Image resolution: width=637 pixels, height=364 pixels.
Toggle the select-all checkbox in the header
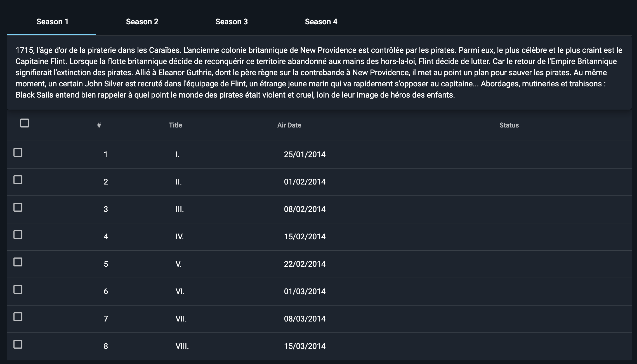click(x=24, y=123)
